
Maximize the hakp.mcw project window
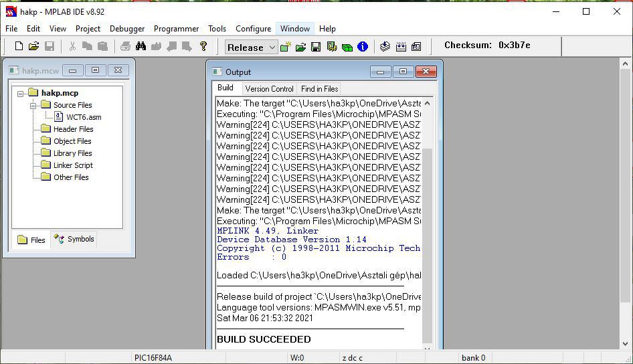[95, 71]
